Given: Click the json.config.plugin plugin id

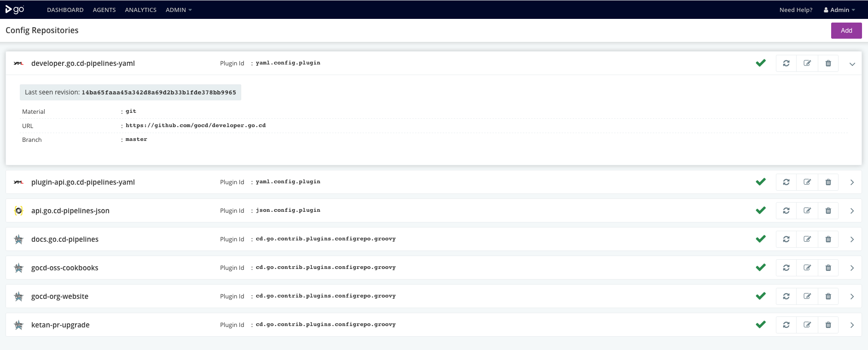Looking at the screenshot, I should click(288, 210).
